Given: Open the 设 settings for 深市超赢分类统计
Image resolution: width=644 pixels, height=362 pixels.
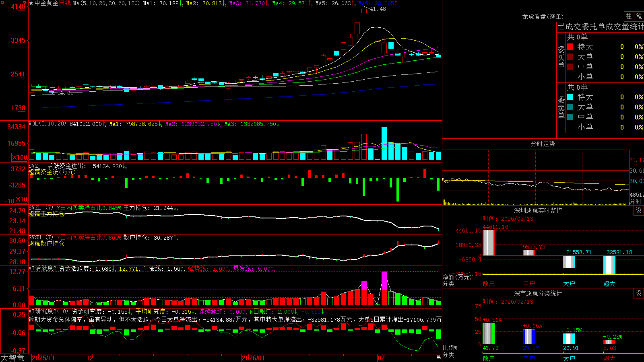Looking at the screenshot, I should 639,293.
